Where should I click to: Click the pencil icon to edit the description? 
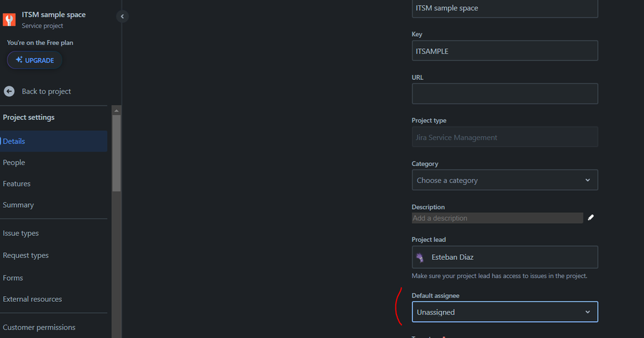(x=590, y=217)
